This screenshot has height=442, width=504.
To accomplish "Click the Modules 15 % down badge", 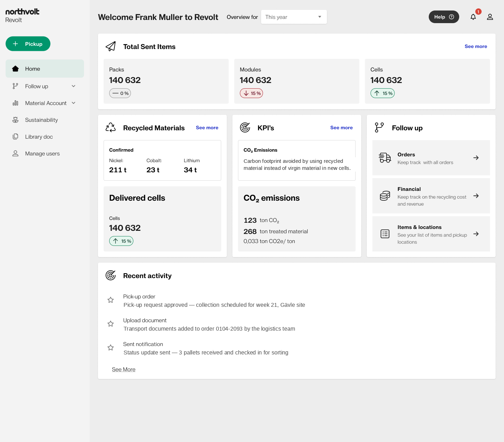I will pyautogui.click(x=251, y=93).
